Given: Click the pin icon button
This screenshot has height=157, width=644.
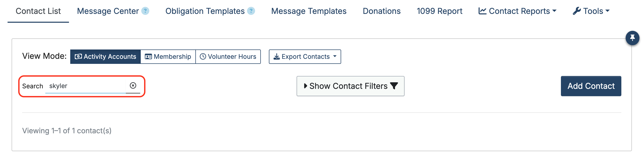Looking at the screenshot, I should 632,38.
